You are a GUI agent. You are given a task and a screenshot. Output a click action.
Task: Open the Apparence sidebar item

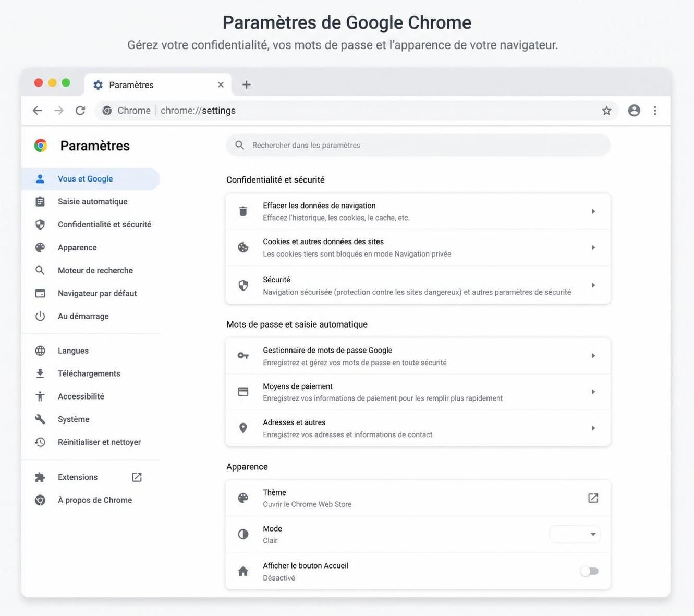[x=90, y=248]
